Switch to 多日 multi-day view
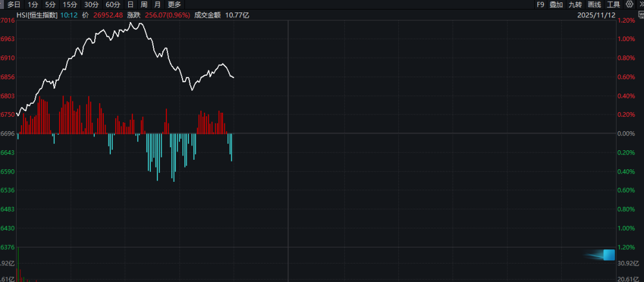The width and height of the screenshot is (644, 282). (13, 4)
